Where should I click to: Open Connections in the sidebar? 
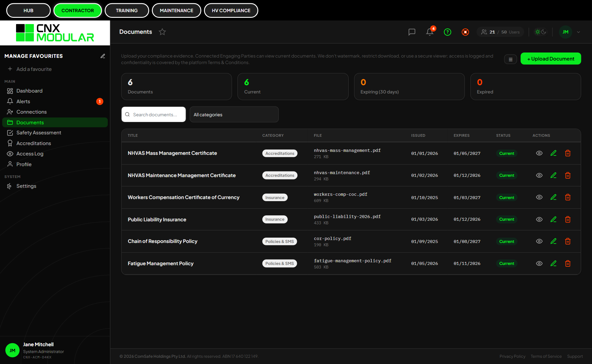[x=55, y=112]
